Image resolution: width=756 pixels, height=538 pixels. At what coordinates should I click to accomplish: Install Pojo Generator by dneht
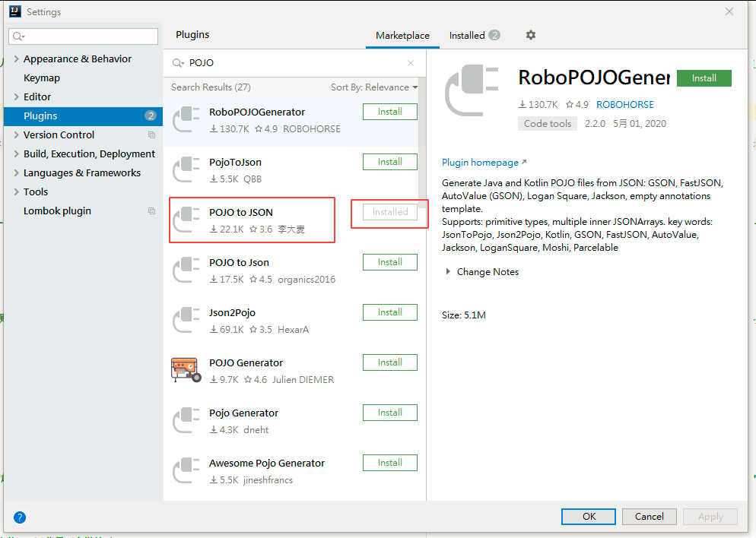pos(390,413)
